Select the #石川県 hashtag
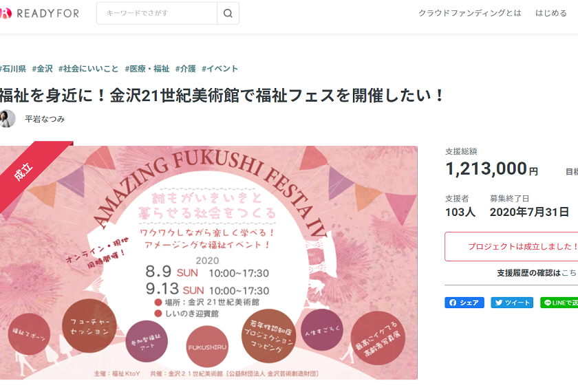This screenshot has width=578, height=392. click(13, 69)
